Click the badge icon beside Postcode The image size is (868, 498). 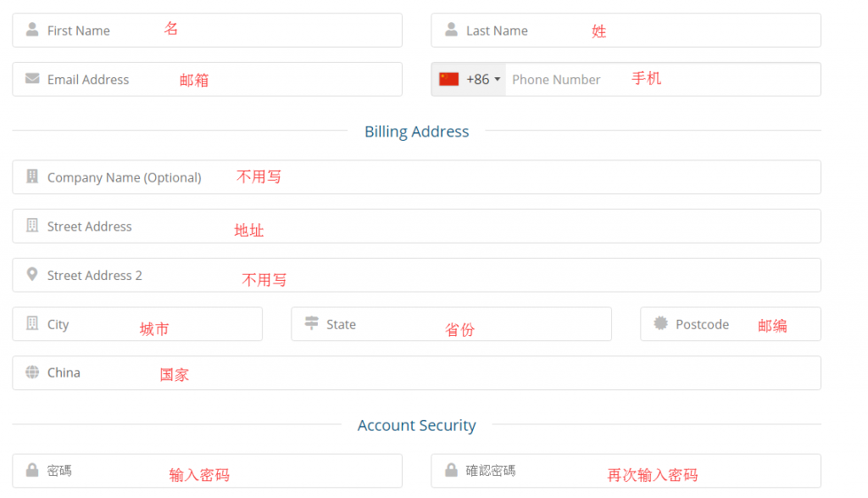pos(660,323)
